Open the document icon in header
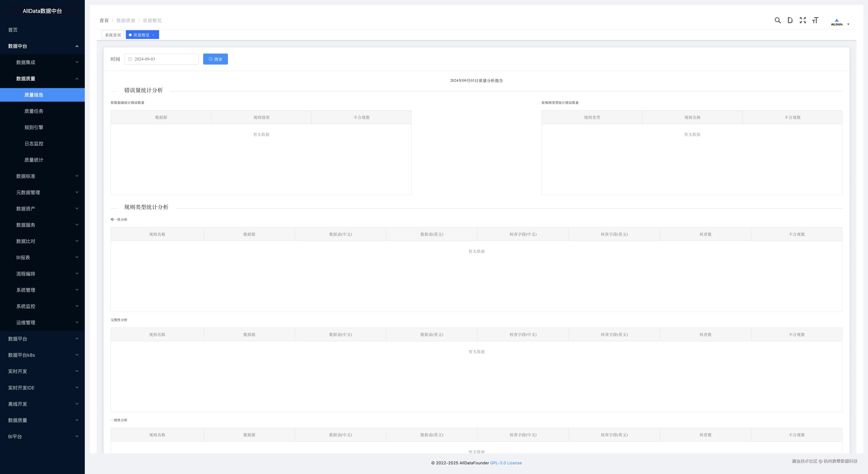 click(790, 20)
